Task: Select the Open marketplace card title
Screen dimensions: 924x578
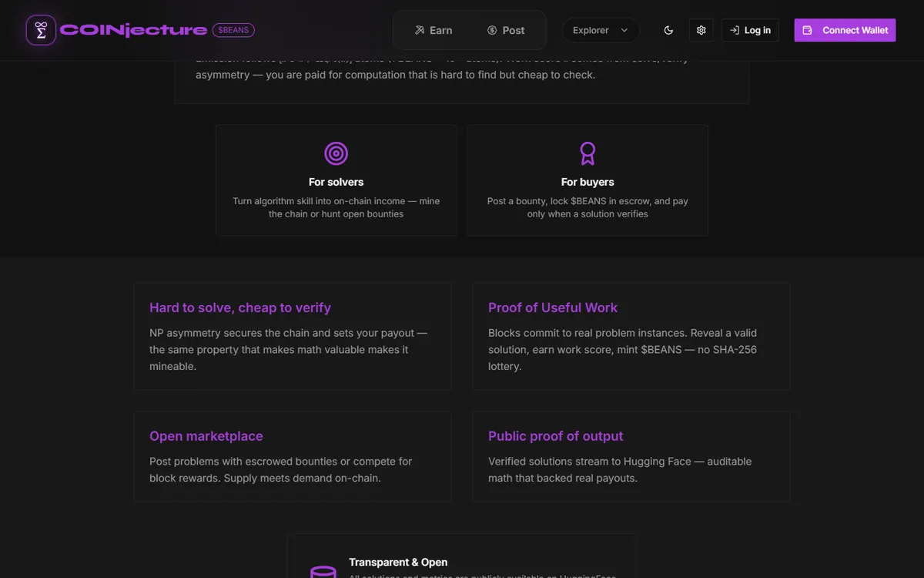Action: pyautogui.click(x=206, y=436)
